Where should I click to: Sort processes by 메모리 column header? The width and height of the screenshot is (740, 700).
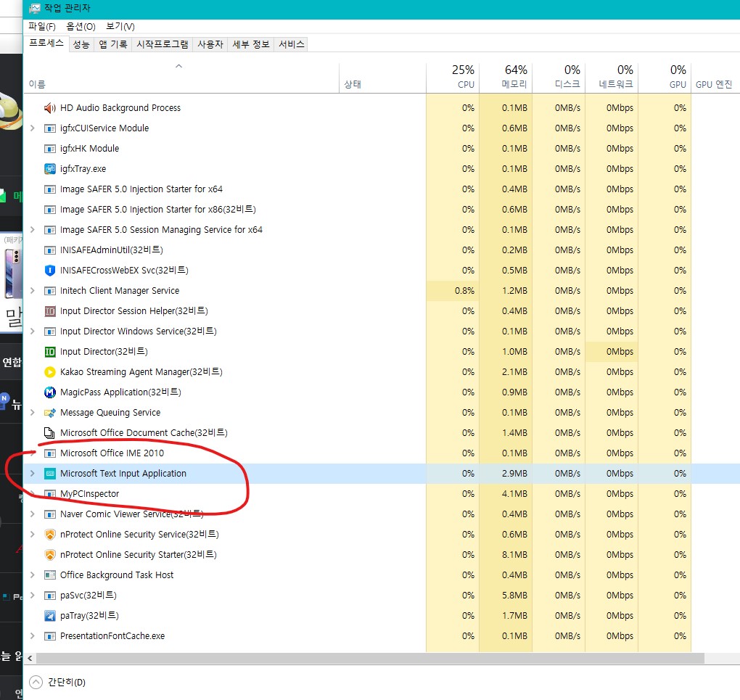pos(506,77)
